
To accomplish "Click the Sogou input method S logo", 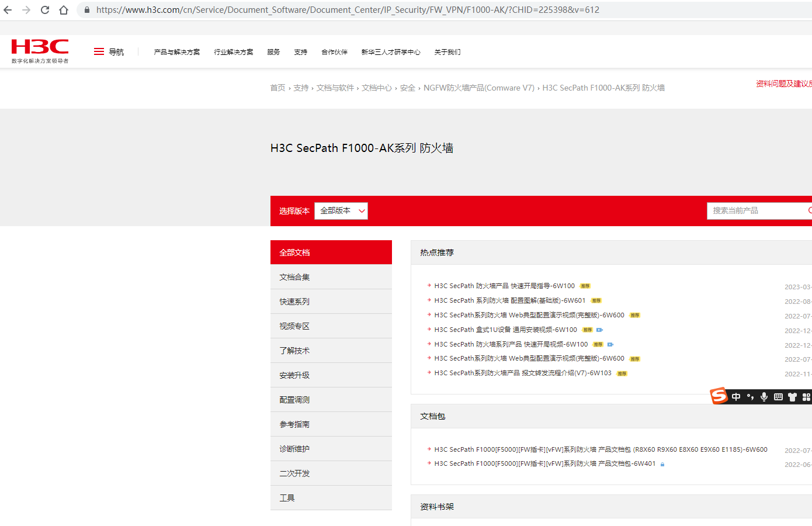I will [x=719, y=396].
